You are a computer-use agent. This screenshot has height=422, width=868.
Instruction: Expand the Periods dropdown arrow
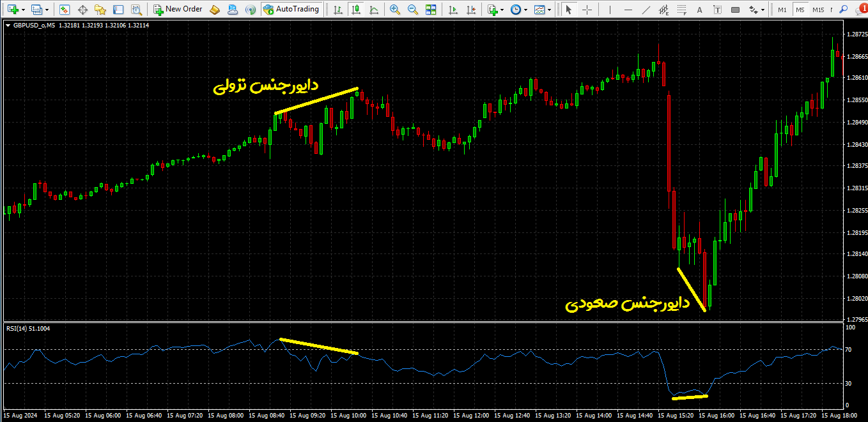pos(526,10)
